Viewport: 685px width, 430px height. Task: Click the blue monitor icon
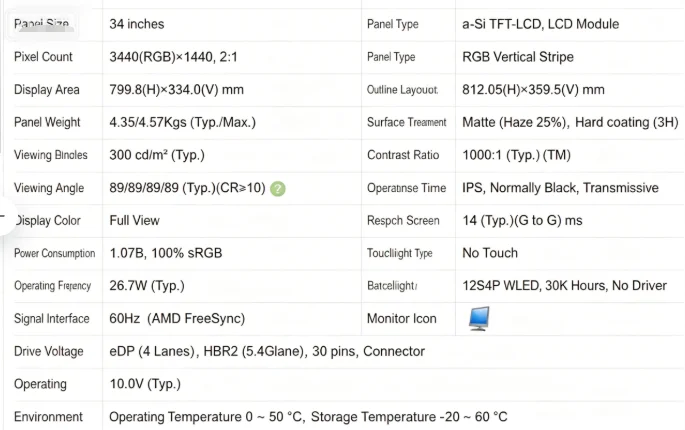click(x=479, y=319)
